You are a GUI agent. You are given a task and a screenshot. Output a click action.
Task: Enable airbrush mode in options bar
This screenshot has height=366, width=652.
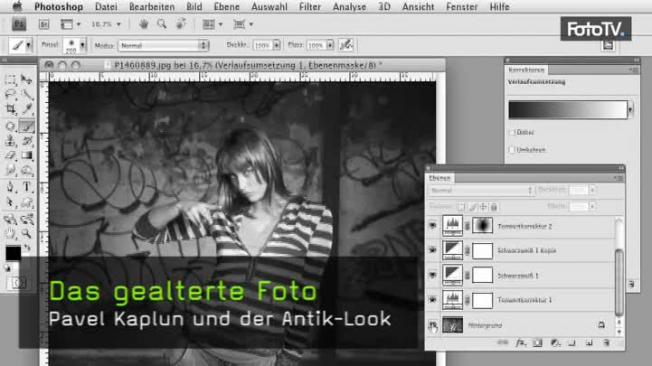[x=346, y=45]
